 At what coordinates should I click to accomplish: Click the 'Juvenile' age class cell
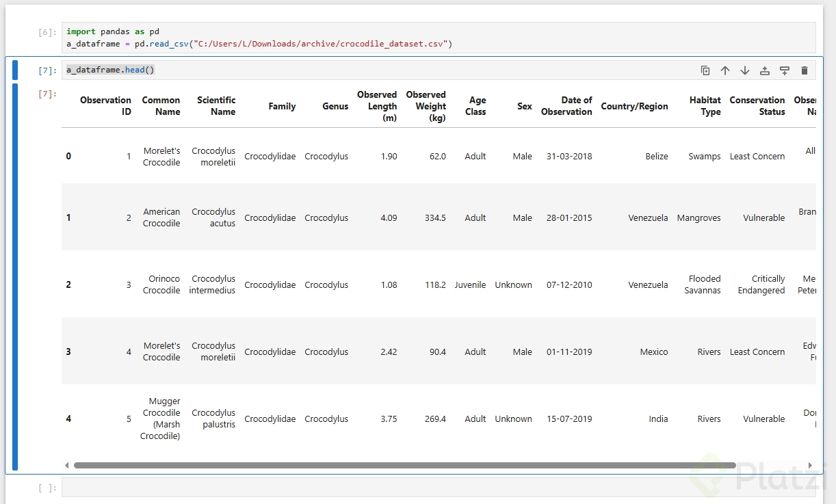click(x=470, y=284)
